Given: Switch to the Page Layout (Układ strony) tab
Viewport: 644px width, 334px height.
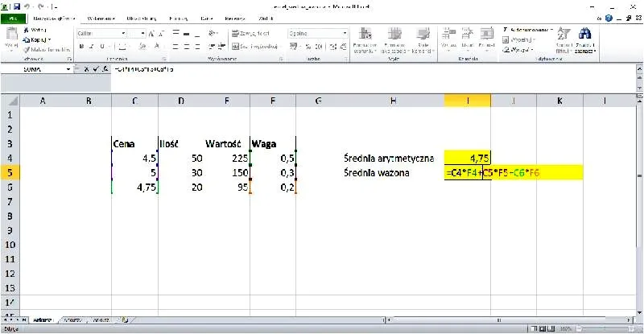Looking at the screenshot, I should [142, 19].
